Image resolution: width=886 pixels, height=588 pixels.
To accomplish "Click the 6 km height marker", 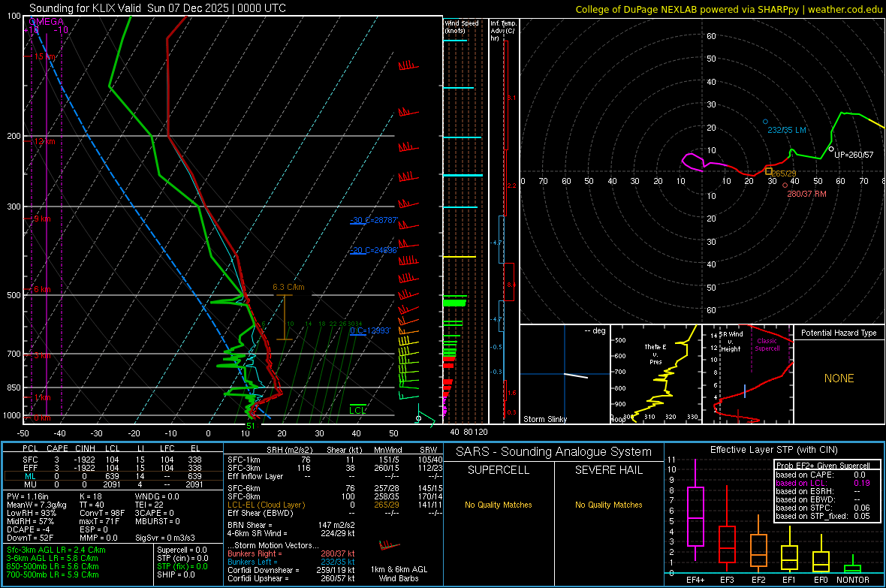I will [42, 289].
